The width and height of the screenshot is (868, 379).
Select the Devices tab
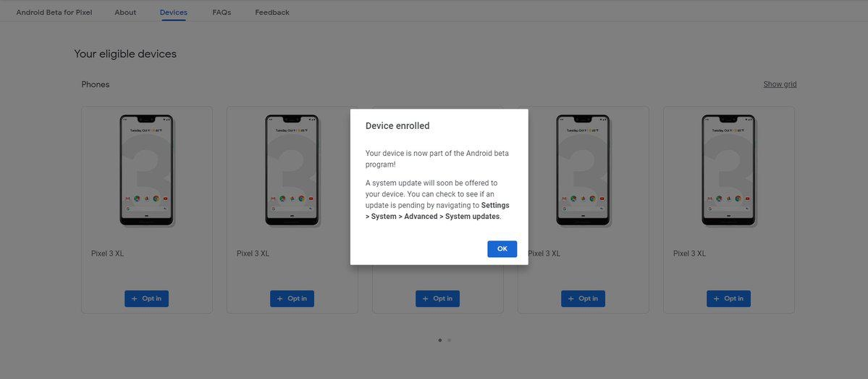pyautogui.click(x=173, y=12)
